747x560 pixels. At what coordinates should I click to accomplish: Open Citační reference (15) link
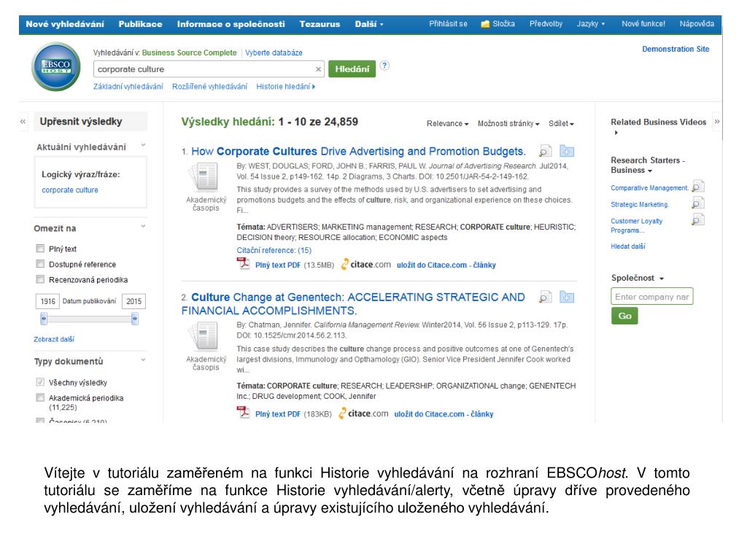click(274, 251)
